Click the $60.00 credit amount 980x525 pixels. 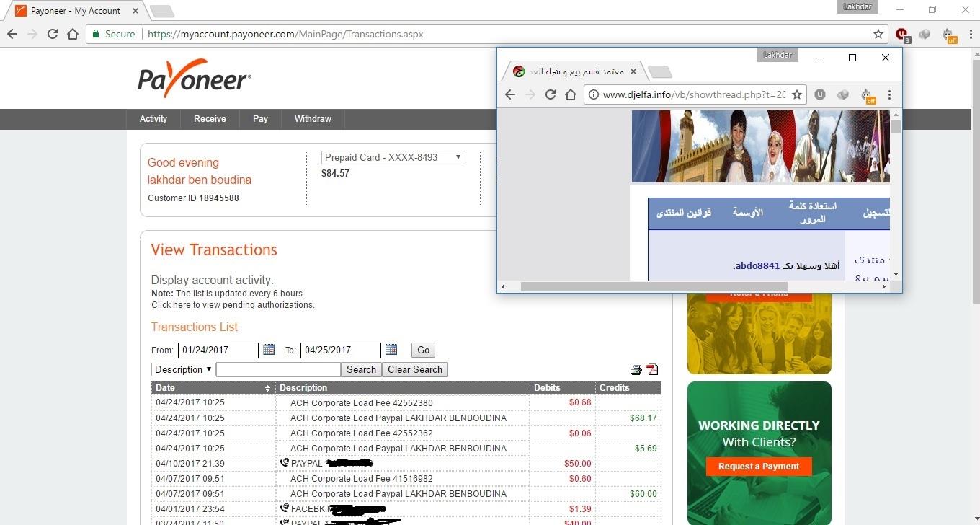pyautogui.click(x=643, y=494)
